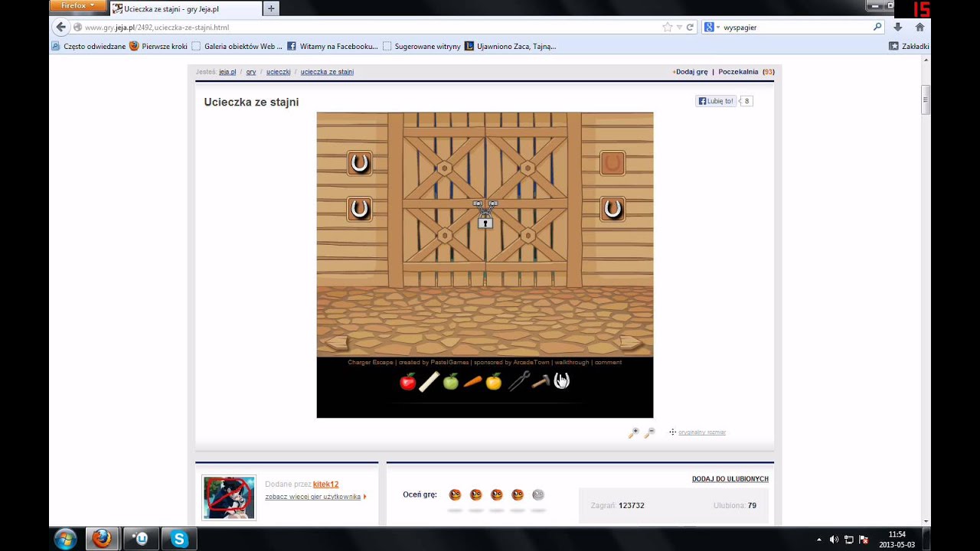Click the Dodaj grę link

point(691,72)
